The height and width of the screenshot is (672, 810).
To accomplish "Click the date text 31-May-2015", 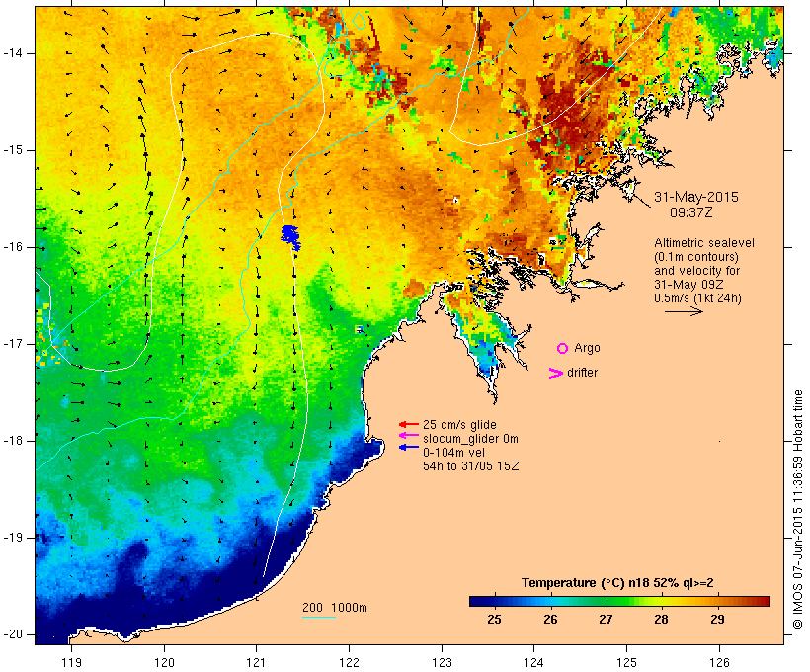I will click(695, 197).
